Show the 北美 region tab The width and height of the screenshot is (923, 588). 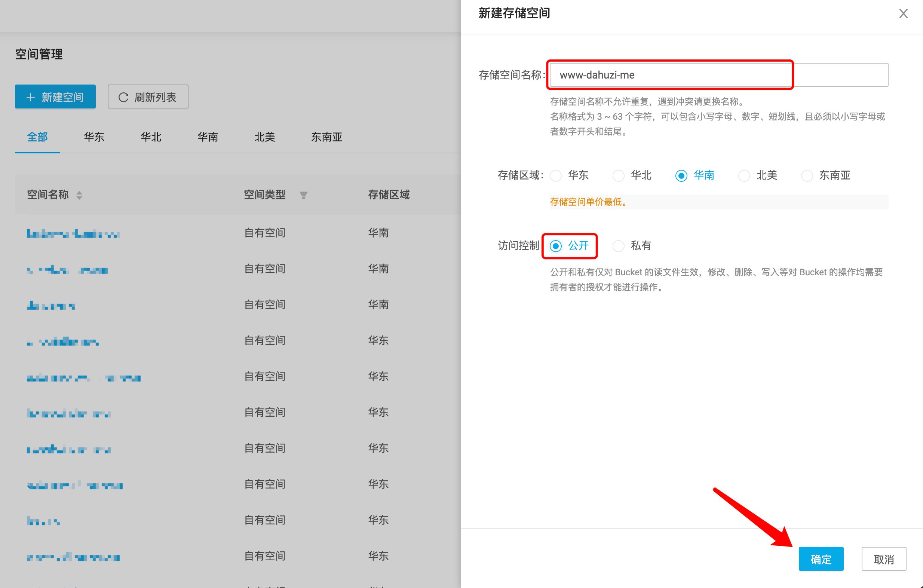tap(264, 137)
